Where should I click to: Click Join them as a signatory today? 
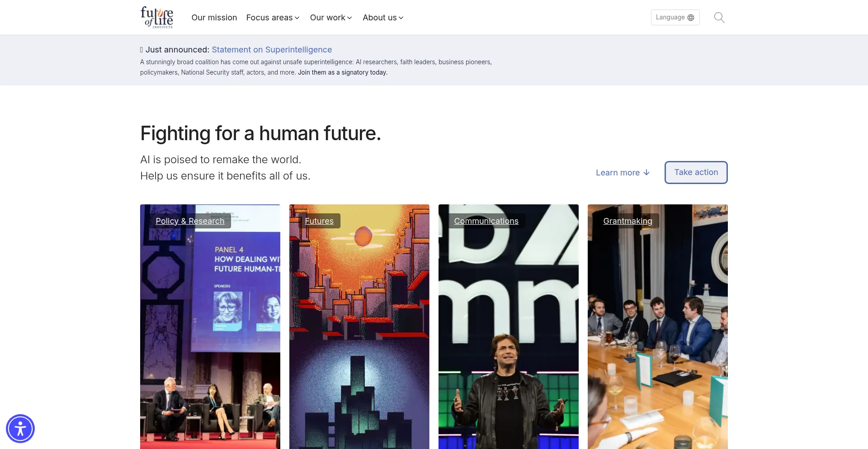[342, 72]
